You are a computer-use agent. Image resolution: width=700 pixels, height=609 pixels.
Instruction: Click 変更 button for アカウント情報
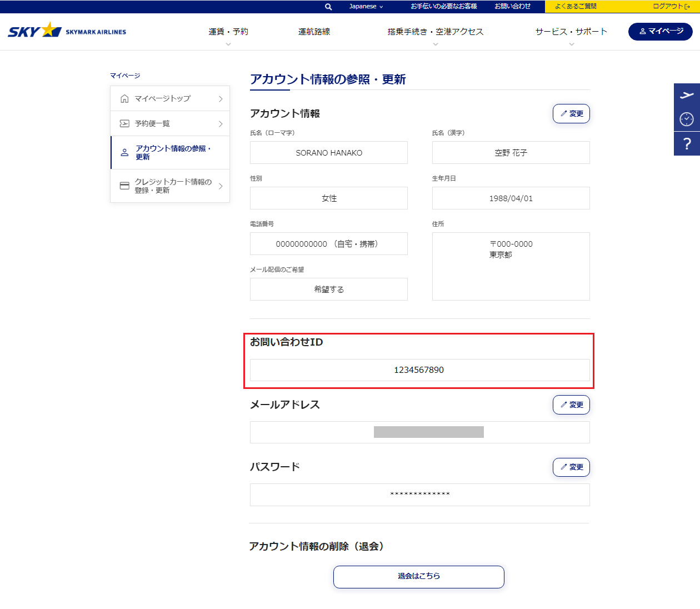click(x=571, y=113)
